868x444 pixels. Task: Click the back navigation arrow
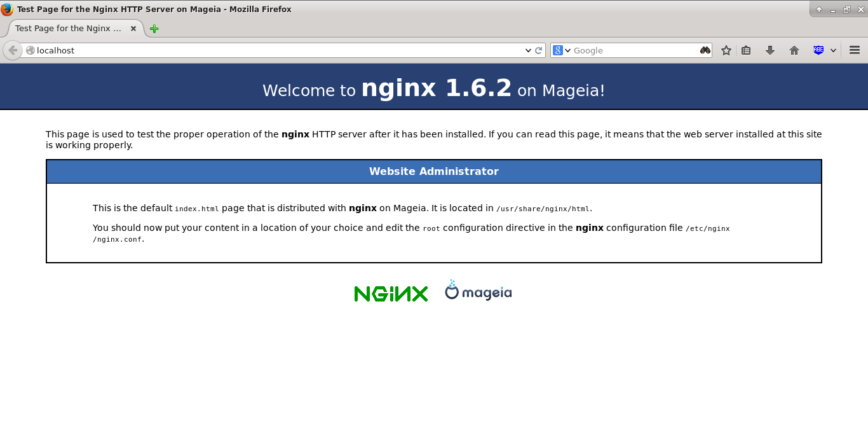13,50
